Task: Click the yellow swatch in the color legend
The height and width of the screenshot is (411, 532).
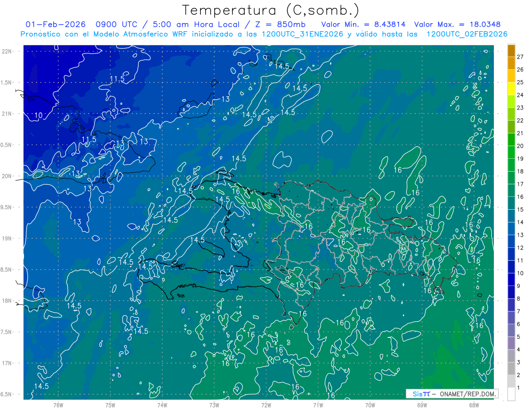Action: [511, 89]
